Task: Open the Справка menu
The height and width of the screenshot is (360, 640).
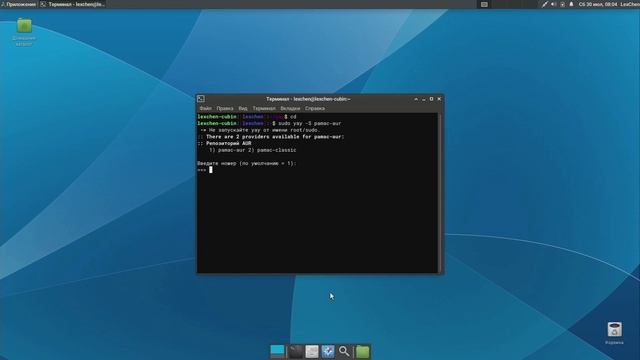Action: point(315,109)
